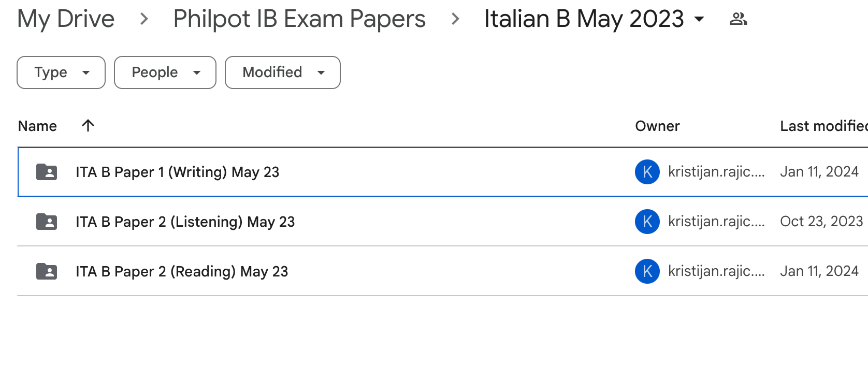Select ITA B Paper 1 (Writing) May 23
This screenshot has height=380, width=868.
pos(177,172)
